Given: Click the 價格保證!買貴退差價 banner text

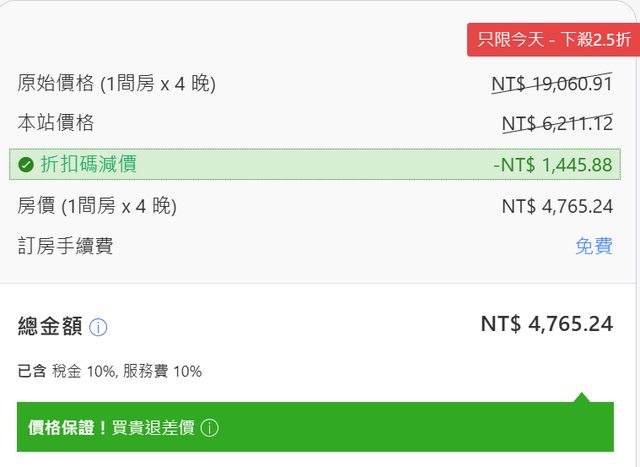Looking at the screenshot, I should 112,428.
